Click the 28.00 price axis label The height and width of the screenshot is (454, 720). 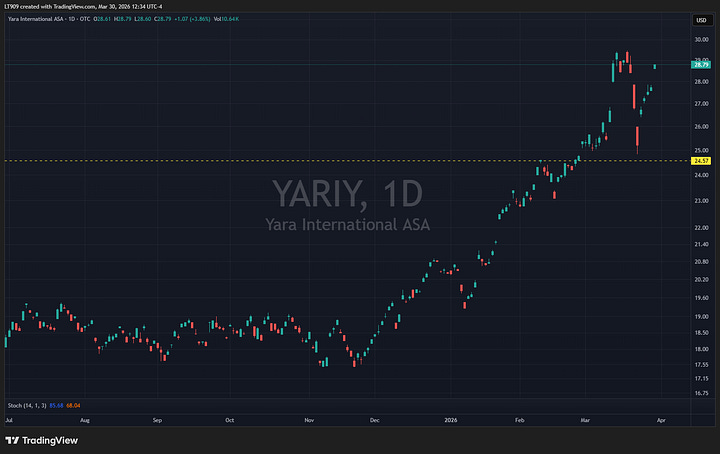pyautogui.click(x=701, y=82)
